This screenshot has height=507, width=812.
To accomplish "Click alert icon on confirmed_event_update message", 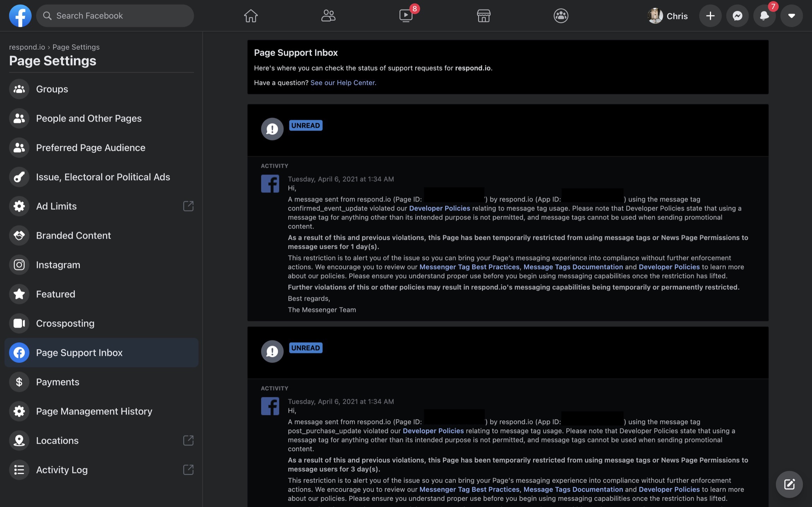I will coord(272,129).
